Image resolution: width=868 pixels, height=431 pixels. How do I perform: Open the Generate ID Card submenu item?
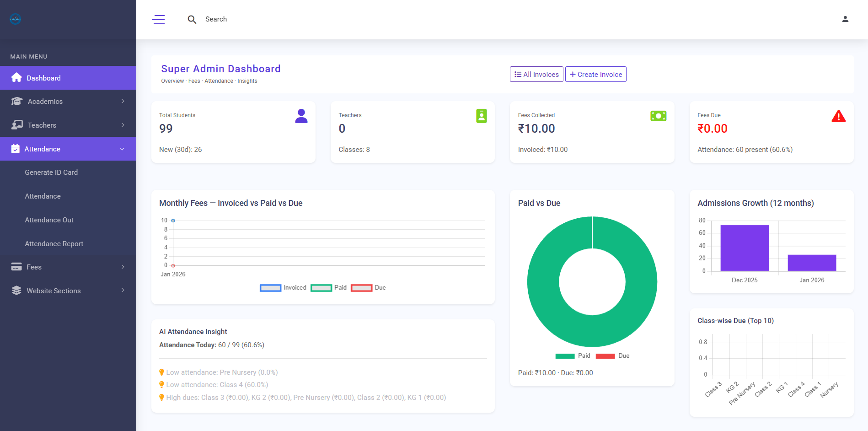click(x=51, y=172)
